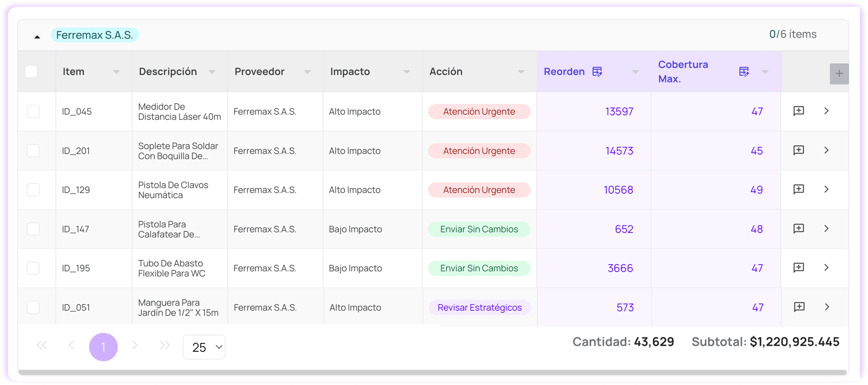868x385 pixels.
Task: Add a comment to row ID_045
Action: 798,111
